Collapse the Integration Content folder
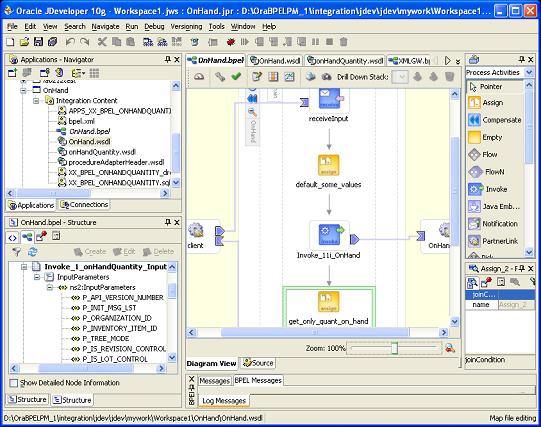The width and height of the screenshot is (541, 427). click(36, 101)
